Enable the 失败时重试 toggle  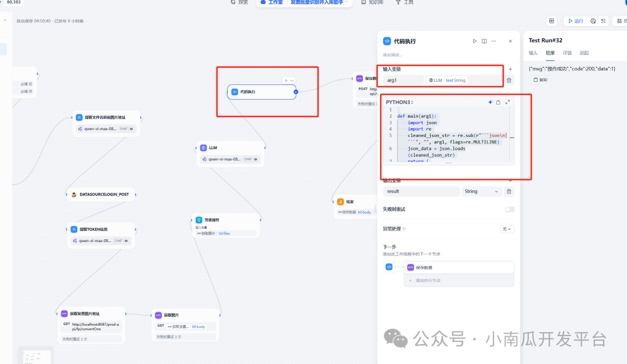509,210
